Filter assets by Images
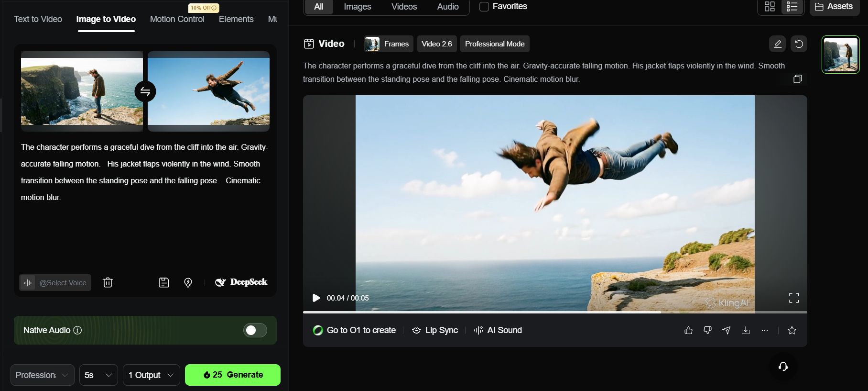Image resolution: width=868 pixels, height=391 pixels. coord(358,7)
